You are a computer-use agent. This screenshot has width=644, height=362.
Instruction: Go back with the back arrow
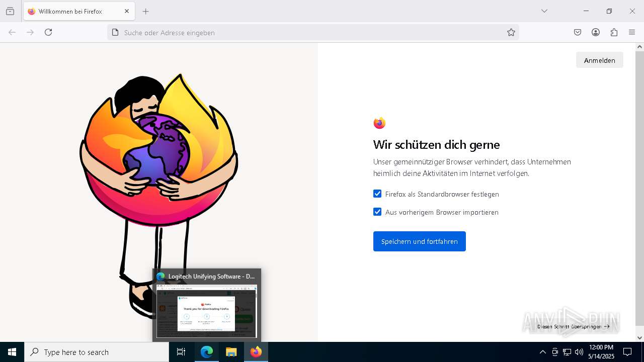12,32
